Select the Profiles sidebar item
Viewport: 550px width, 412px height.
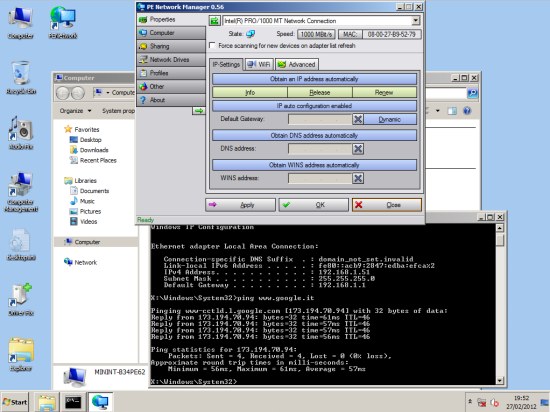click(x=171, y=73)
